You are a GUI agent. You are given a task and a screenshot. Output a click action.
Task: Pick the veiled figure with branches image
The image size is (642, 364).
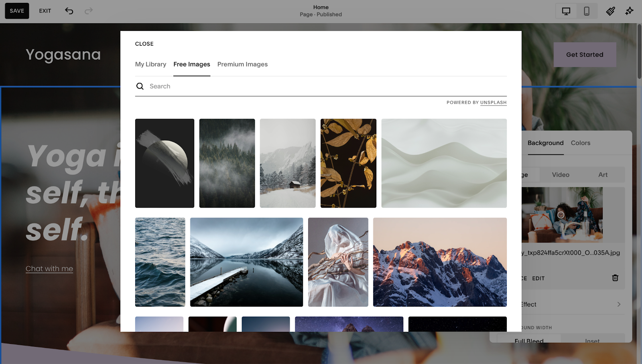338,262
